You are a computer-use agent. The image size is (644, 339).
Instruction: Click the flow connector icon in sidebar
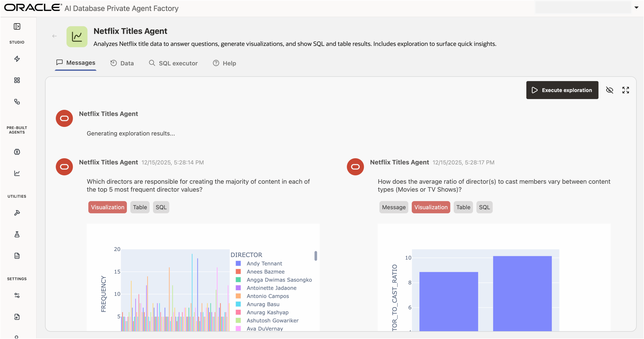tap(17, 102)
